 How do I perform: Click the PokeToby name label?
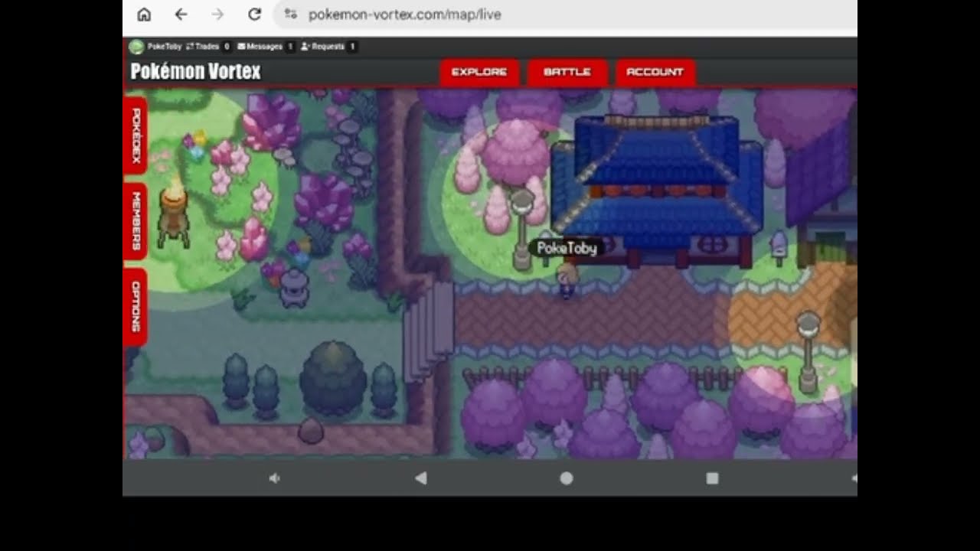(x=567, y=248)
